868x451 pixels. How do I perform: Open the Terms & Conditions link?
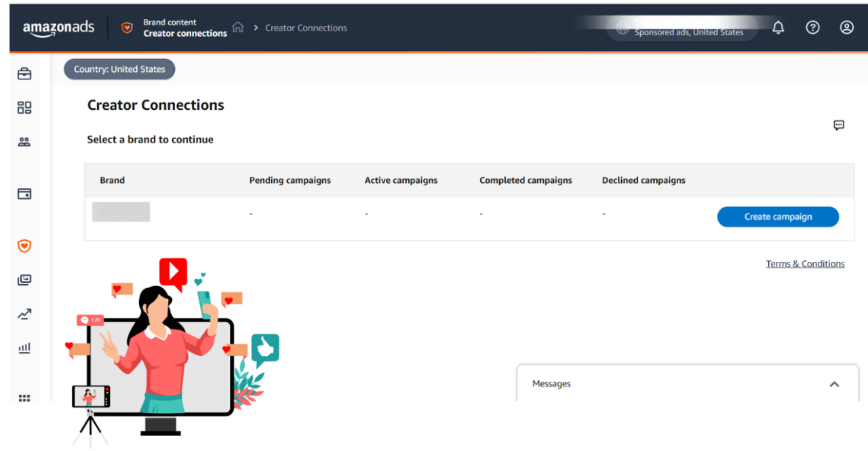point(805,264)
